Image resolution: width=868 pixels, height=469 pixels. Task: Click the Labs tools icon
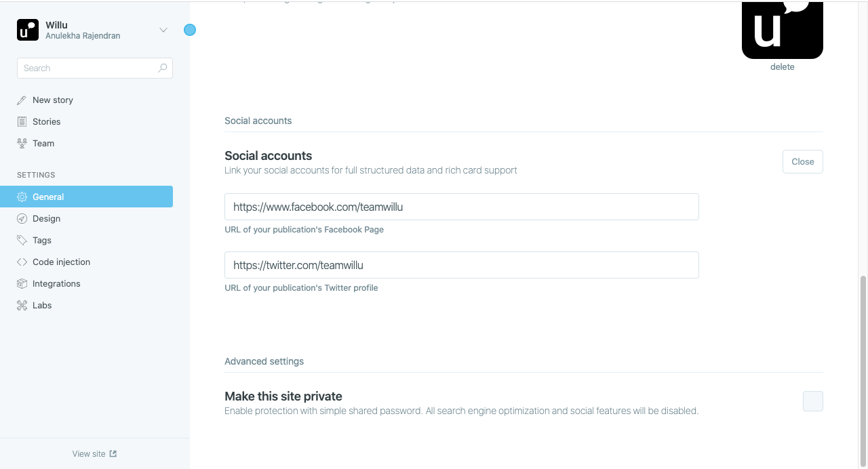point(22,306)
